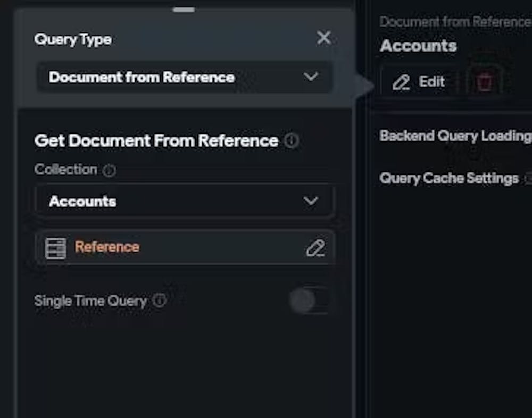Click the dropdown chevron beside Document from Reference
The image size is (532, 418).
click(x=311, y=77)
